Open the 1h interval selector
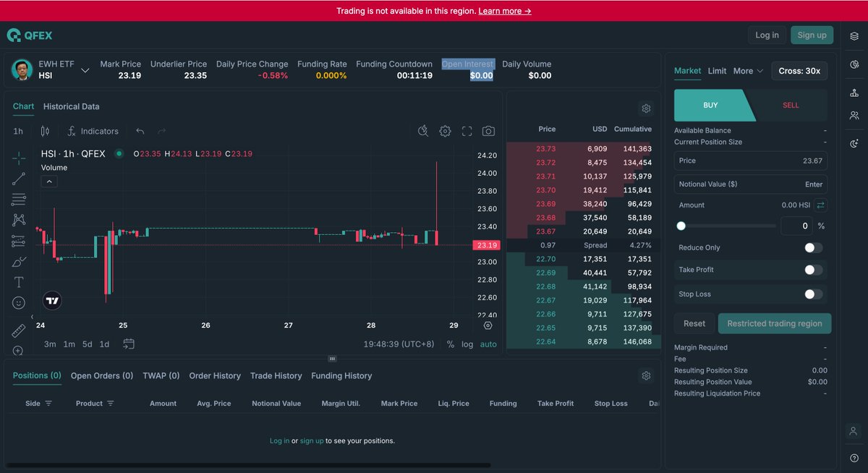 tap(18, 131)
